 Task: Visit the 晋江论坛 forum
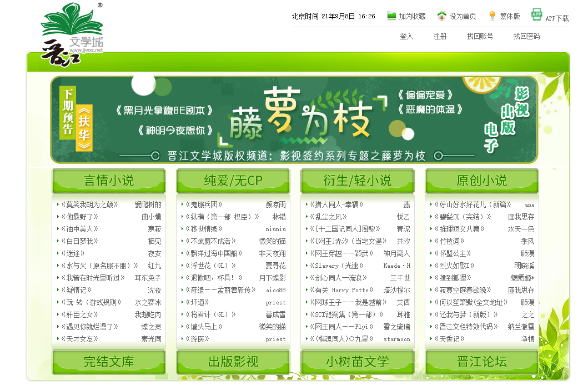tap(482, 362)
